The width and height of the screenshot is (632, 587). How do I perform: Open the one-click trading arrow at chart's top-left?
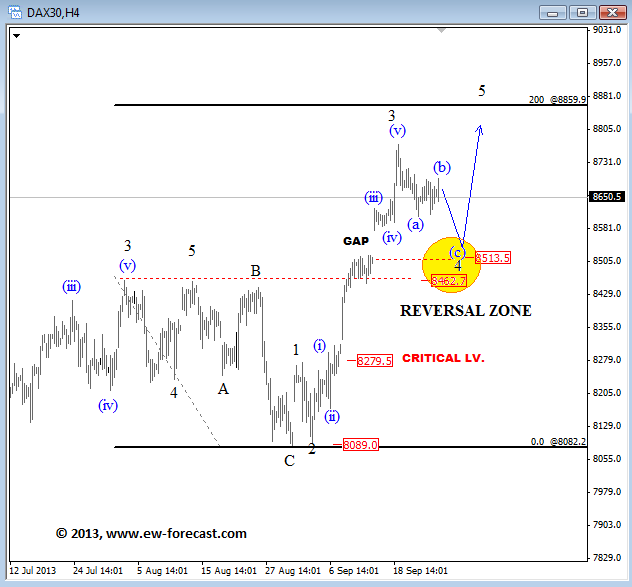(17, 36)
